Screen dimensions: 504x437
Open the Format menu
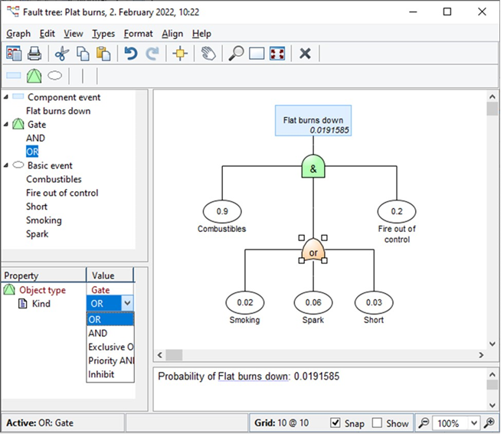(138, 34)
